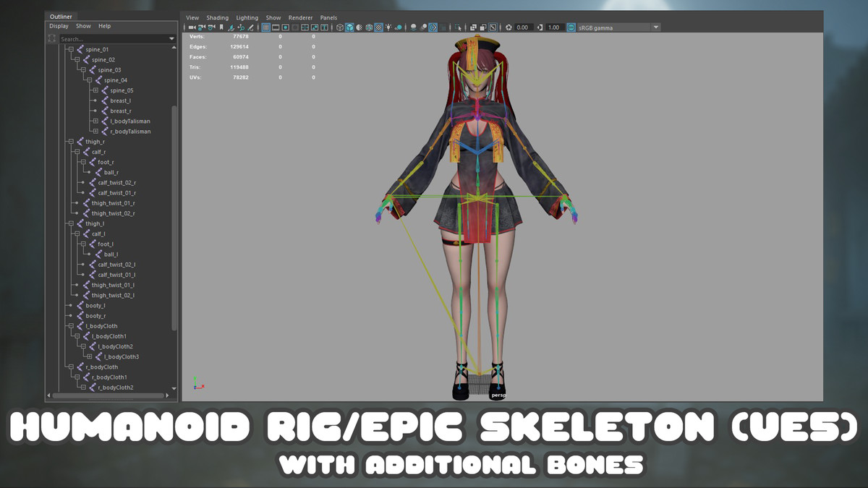Click the default material shading icon
Screen dimensions: 868x488
(x=359, y=27)
